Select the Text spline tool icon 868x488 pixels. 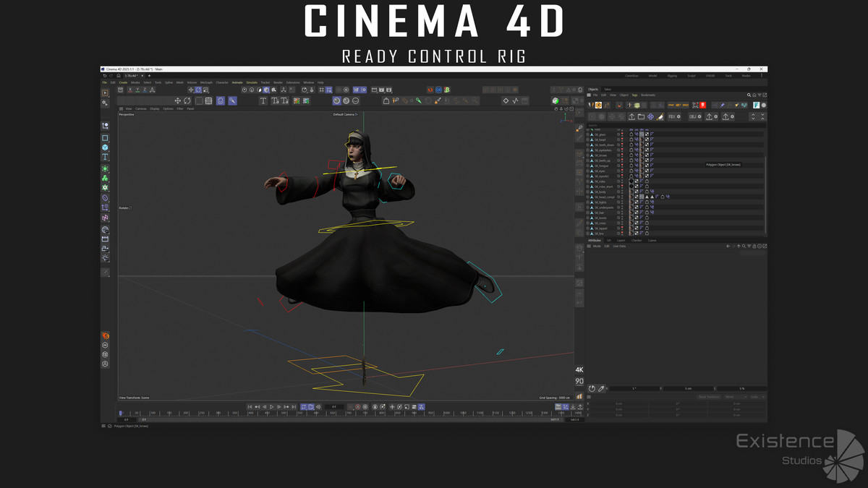click(x=263, y=101)
